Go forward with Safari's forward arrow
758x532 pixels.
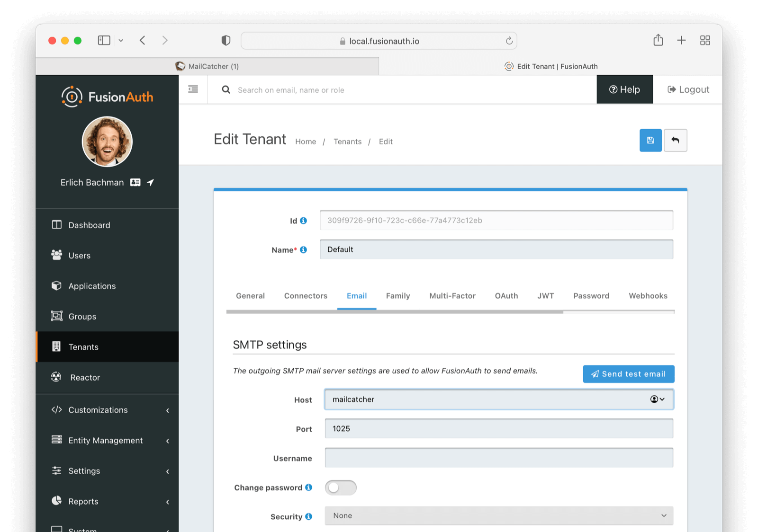pos(165,40)
